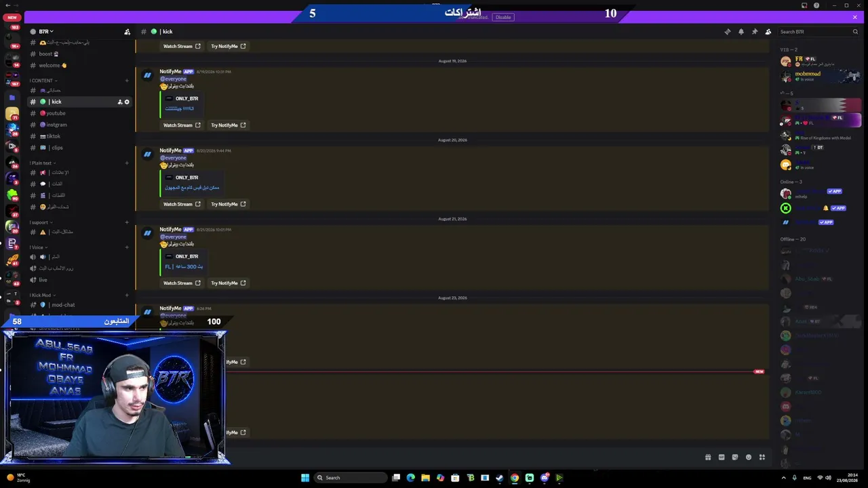Open the welcome channel
868x488 pixels.
pos(79,66)
